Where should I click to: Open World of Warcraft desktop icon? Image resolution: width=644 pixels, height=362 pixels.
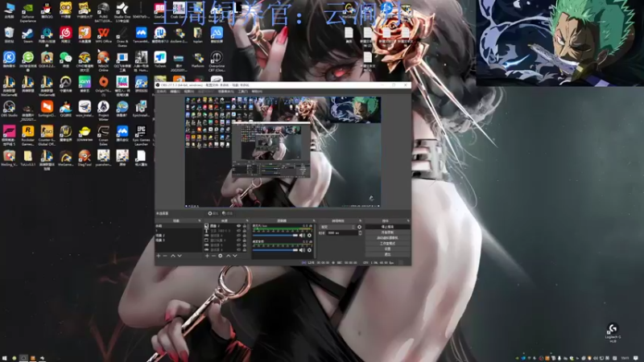(x=66, y=134)
